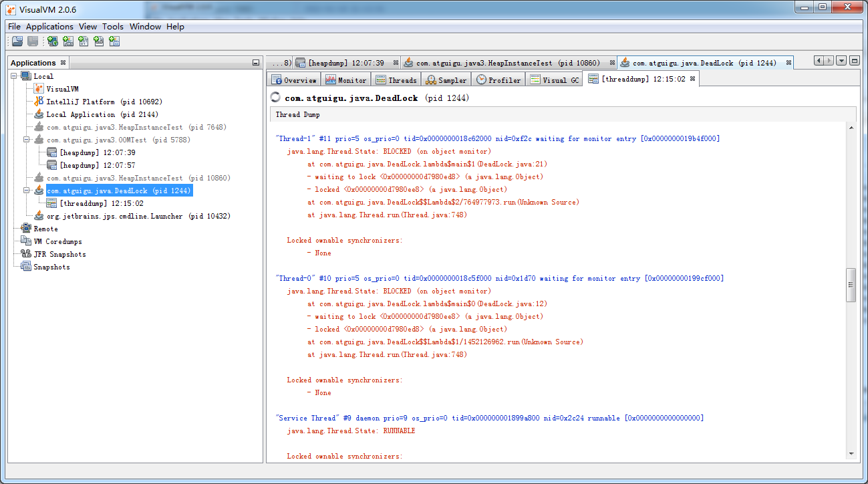Click the jps Launcher process icon
This screenshot has height=484, width=868.
[39, 216]
